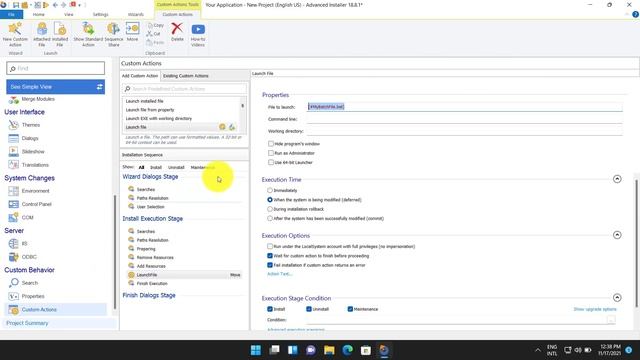Toggle Wait for custom action to finish
640x360 pixels.
pos(270,256)
